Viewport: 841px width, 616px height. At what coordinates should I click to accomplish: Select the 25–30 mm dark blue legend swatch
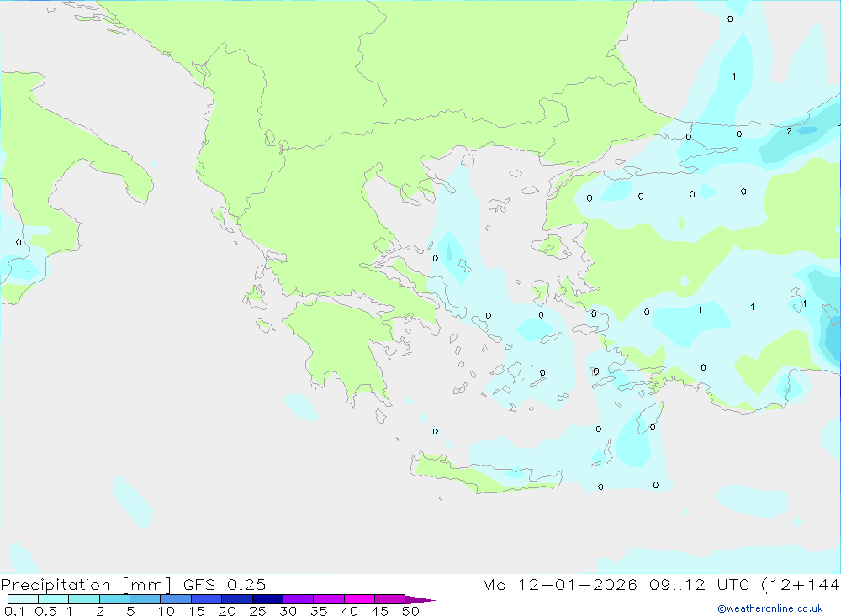pos(267,599)
